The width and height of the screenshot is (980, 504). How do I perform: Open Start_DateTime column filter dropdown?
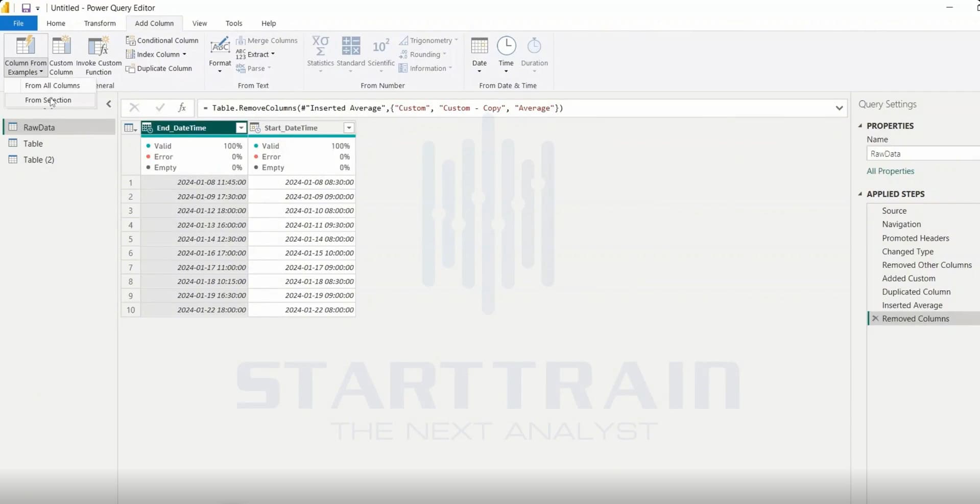pos(349,128)
